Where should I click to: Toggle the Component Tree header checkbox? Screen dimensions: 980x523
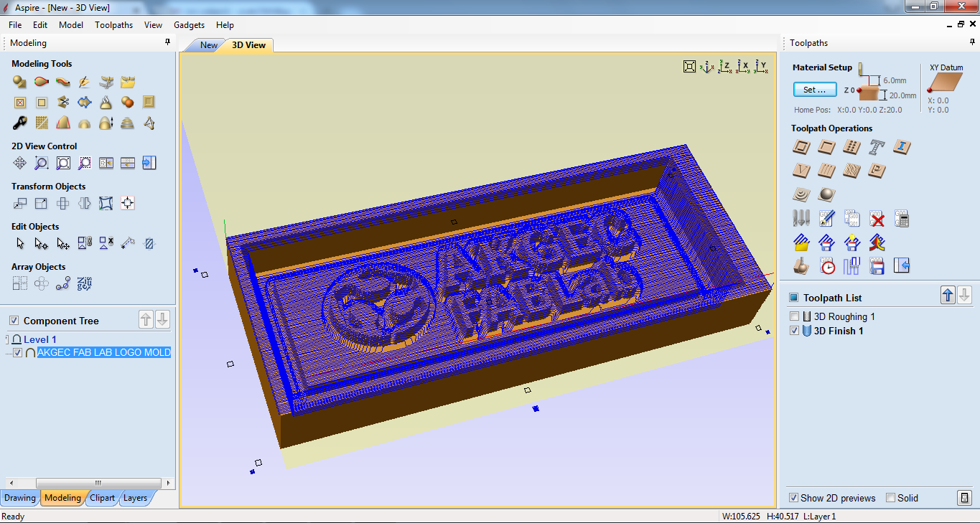tap(14, 321)
